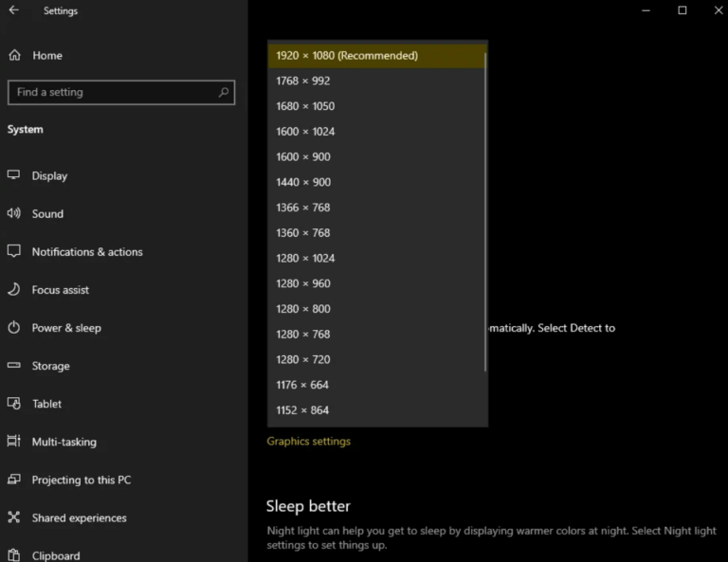The height and width of the screenshot is (562, 728).
Task: Click the resolution list scrollbar
Action: pyautogui.click(x=485, y=211)
